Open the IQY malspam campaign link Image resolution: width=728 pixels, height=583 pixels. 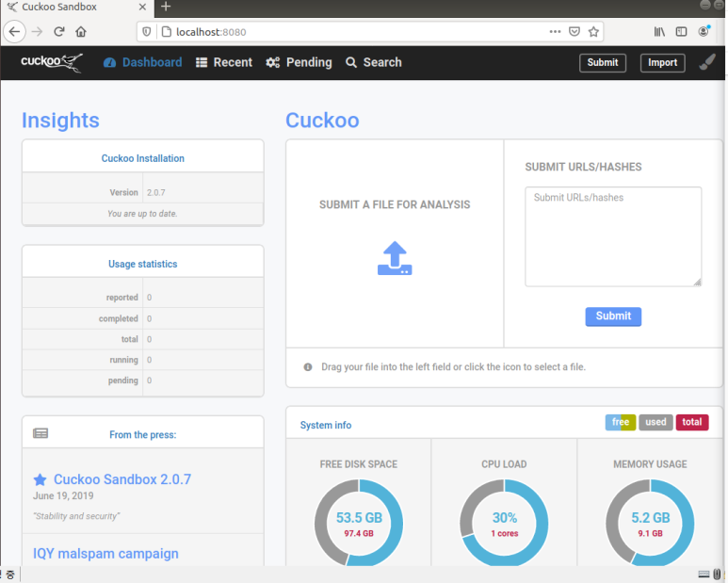pos(105,554)
